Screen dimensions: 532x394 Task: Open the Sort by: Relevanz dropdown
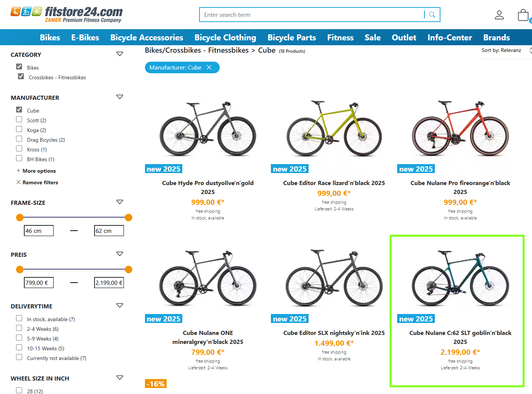(506, 50)
